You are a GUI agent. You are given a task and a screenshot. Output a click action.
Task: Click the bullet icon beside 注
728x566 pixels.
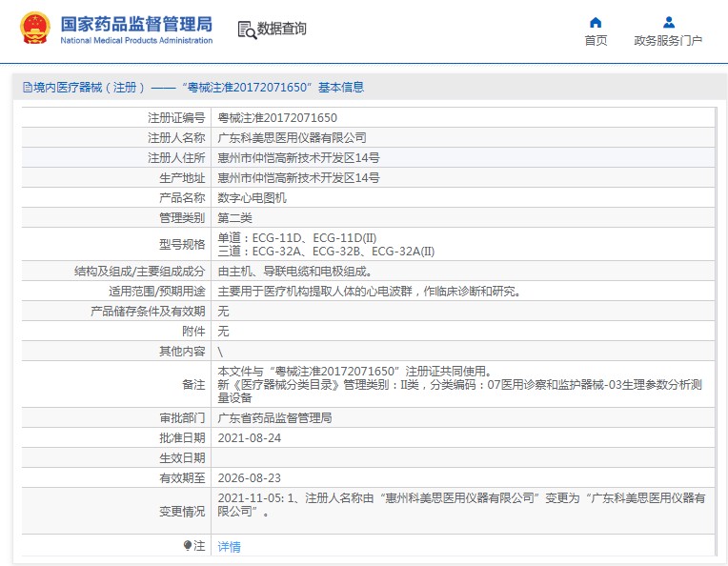pos(187,545)
